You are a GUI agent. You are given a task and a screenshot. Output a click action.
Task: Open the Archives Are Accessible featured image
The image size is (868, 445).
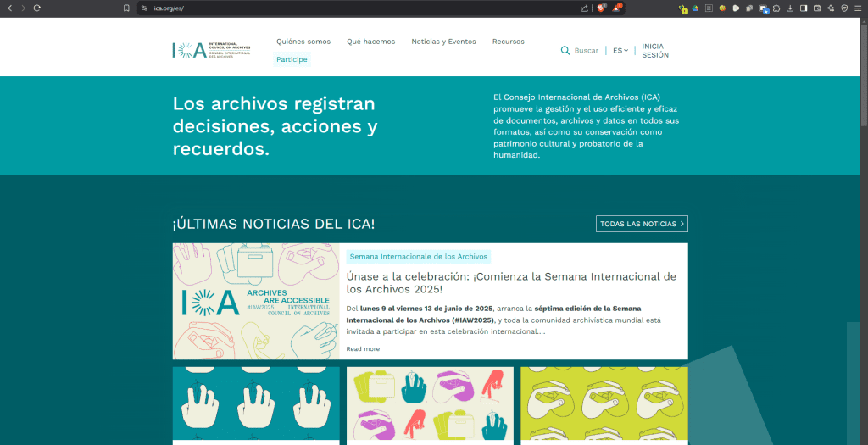(x=256, y=301)
